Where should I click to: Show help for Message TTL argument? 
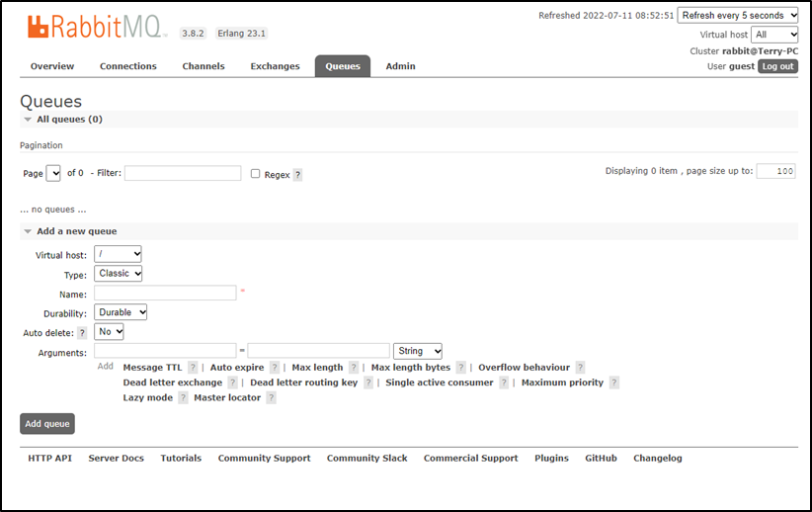(193, 368)
